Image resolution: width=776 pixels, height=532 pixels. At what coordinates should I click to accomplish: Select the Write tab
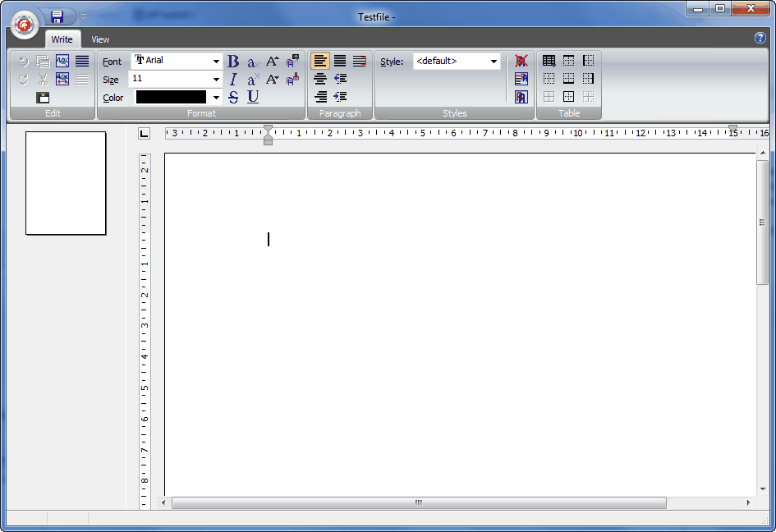(62, 39)
